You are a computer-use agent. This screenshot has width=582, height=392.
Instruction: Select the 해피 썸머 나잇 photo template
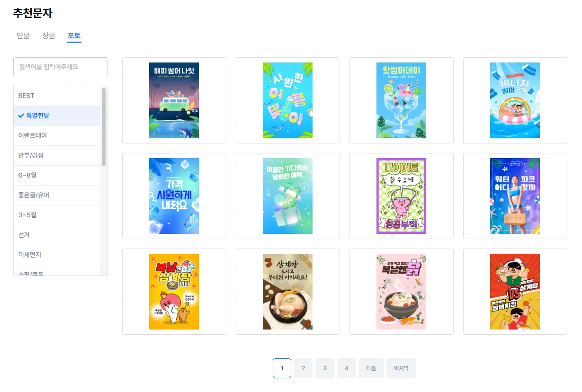pos(174,100)
